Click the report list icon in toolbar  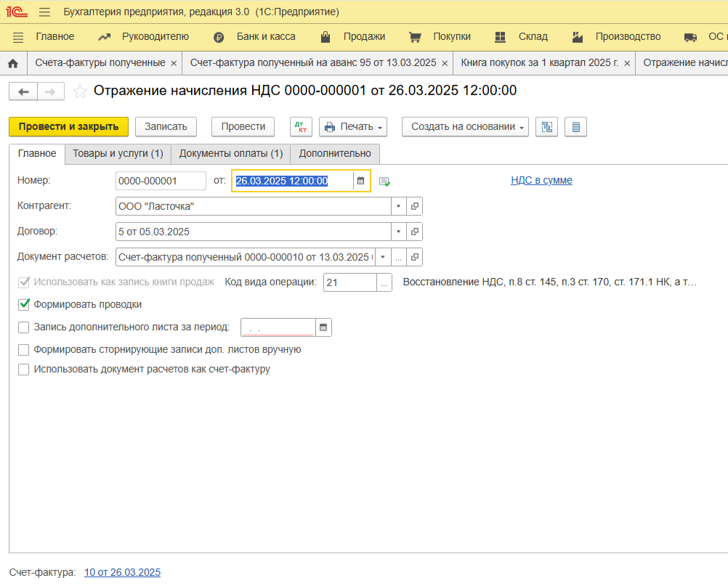576,126
